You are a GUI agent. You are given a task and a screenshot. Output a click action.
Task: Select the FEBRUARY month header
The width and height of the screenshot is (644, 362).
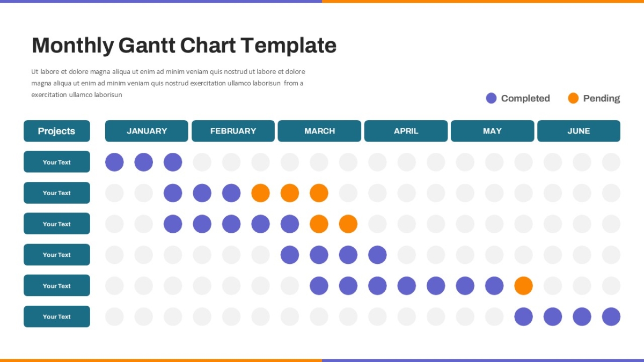pyautogui.click(x=233, y=131)
